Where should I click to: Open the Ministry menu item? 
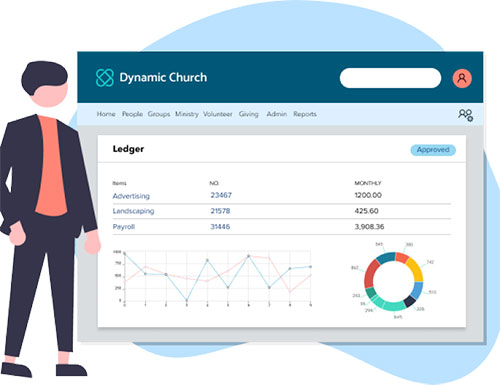tap(187, 114)
